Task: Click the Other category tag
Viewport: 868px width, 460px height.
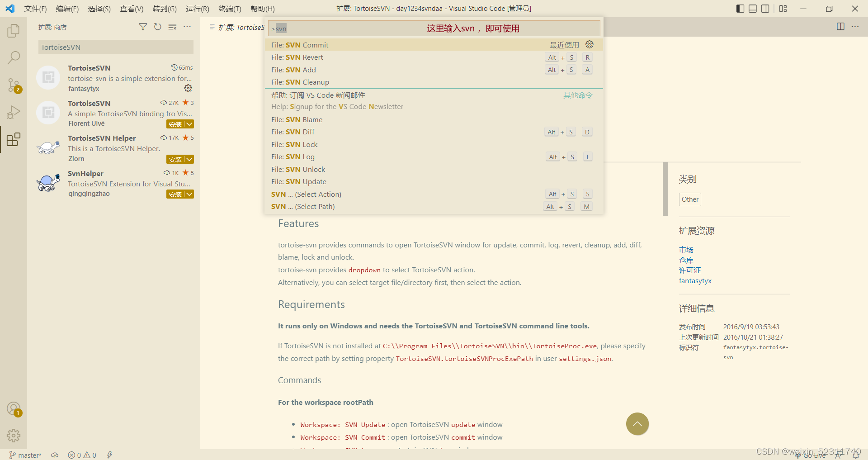Action: tap(690, 199)
